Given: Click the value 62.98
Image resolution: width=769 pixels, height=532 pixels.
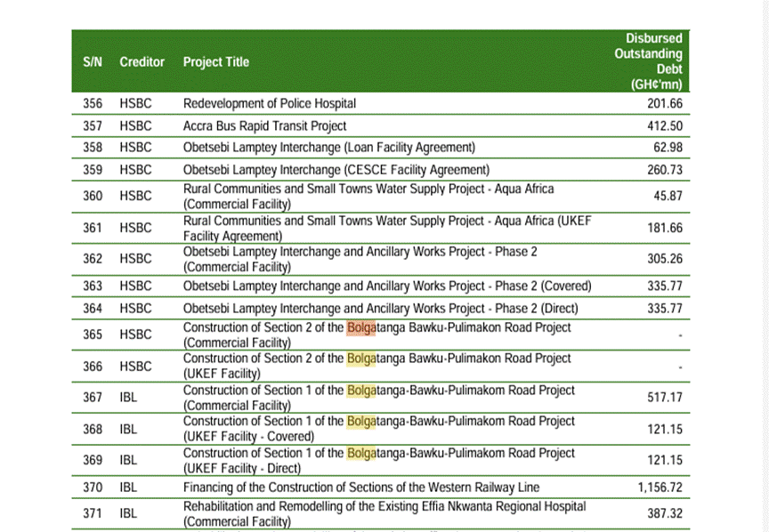Looking at the screenshot, I should (x=668, y=148).
